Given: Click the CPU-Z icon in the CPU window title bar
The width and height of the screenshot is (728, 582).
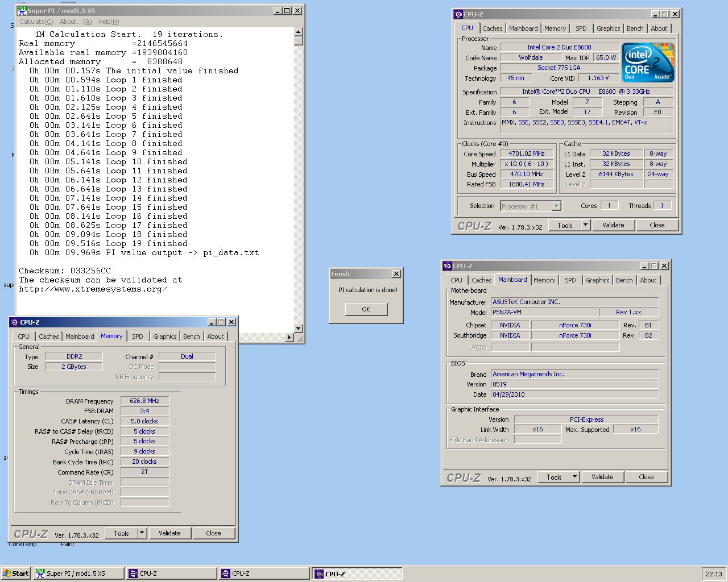Looking at the screenshot, I should point(458,14).
